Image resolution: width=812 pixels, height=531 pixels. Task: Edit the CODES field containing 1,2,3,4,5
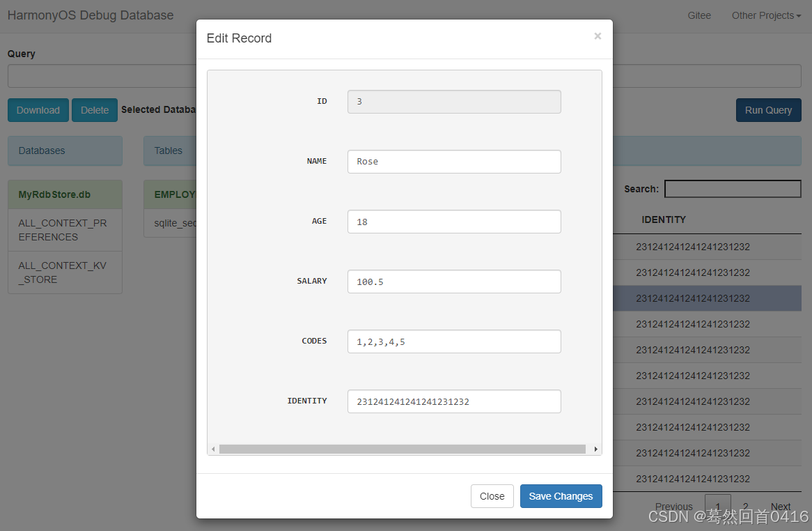[x=454, y=341]
